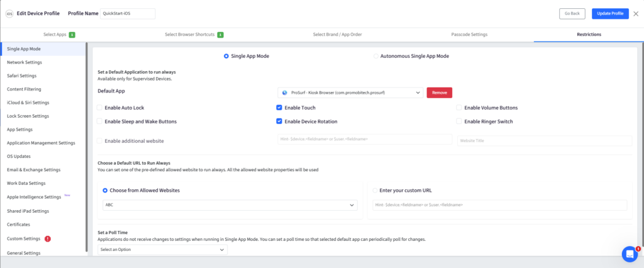
Task: Close the Edit Device Profile dialog
Action: click(x=636, y=14)
